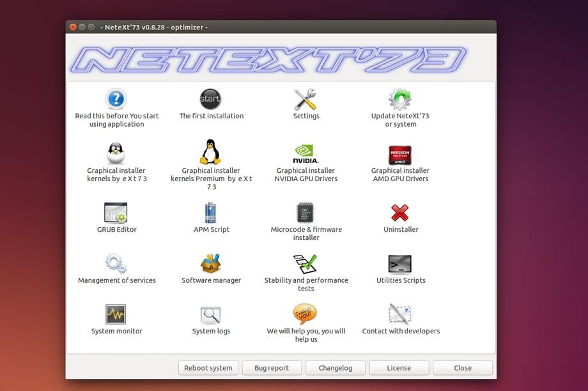Image resolution: width=588 pixels, height=391 pixels.
Task: Launch the Software manager icon
Action: click(210, 263)
